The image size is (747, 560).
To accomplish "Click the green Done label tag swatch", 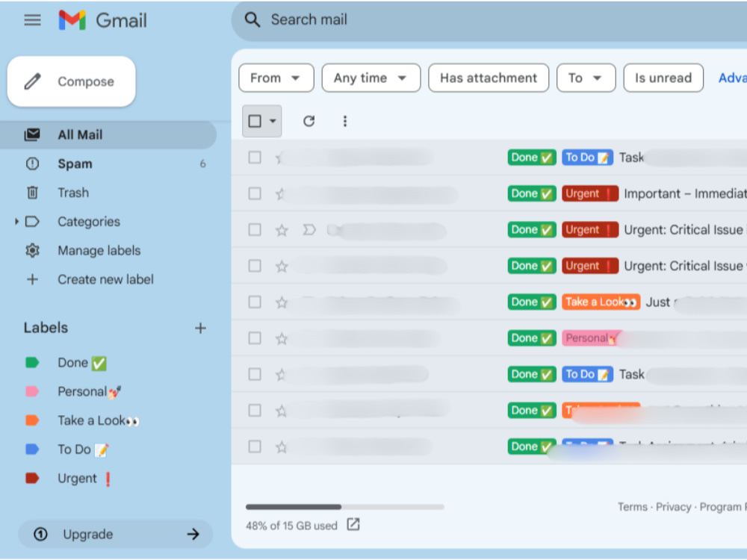I will coord(32,362).
